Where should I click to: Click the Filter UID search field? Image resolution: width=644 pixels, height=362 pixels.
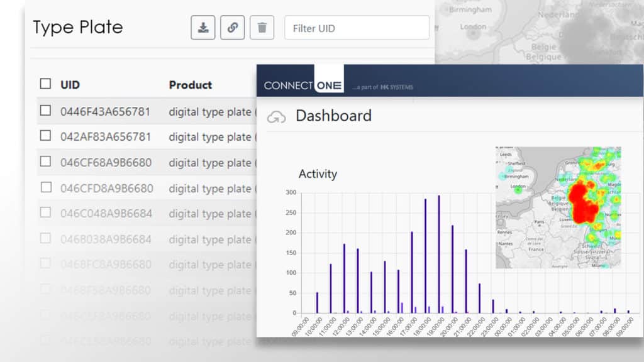click(x=357, y=28)
